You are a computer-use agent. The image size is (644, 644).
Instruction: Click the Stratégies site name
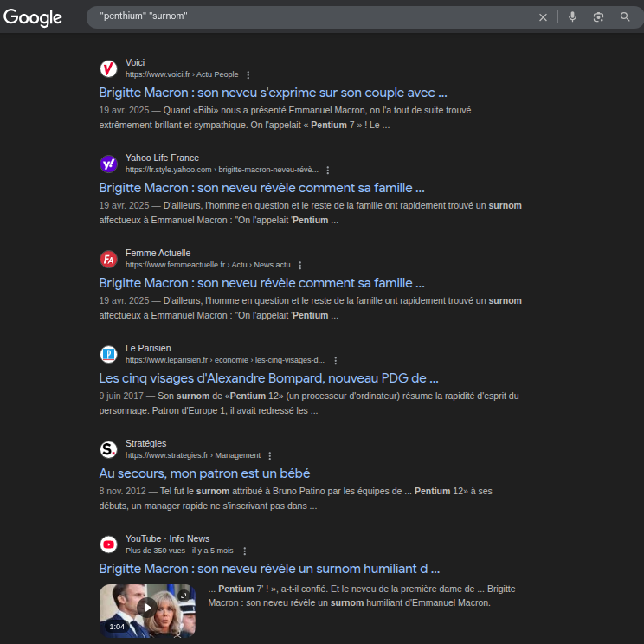pos(145,444)
